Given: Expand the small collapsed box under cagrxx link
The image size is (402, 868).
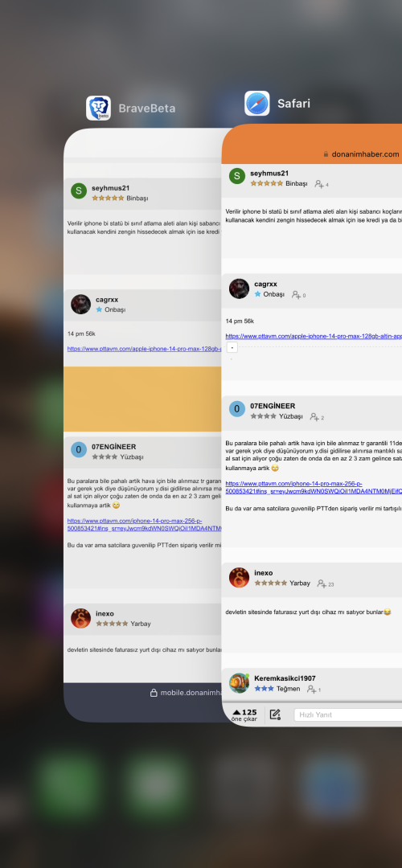Looking at the screenshot, I should pyautogui.click(x=232, y=348).
